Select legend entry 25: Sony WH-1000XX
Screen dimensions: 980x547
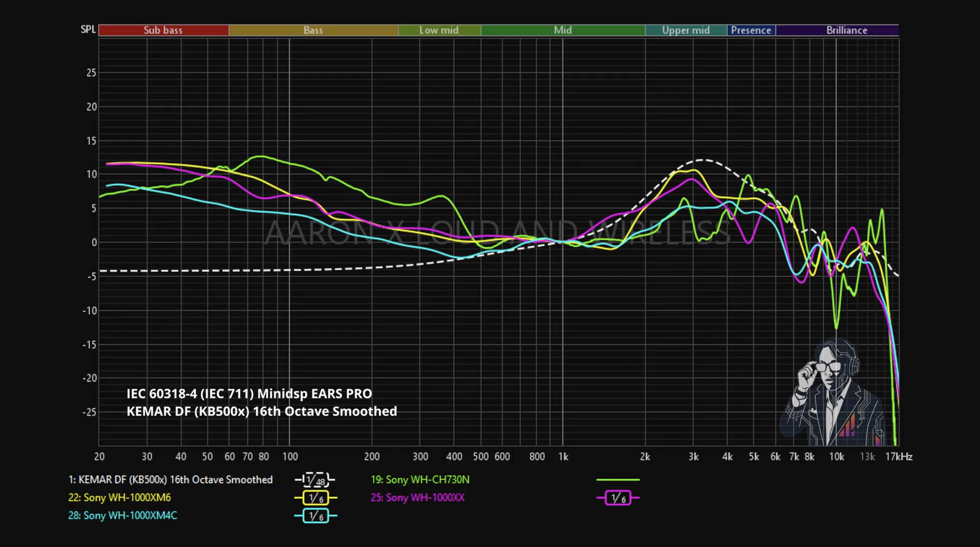417,498
